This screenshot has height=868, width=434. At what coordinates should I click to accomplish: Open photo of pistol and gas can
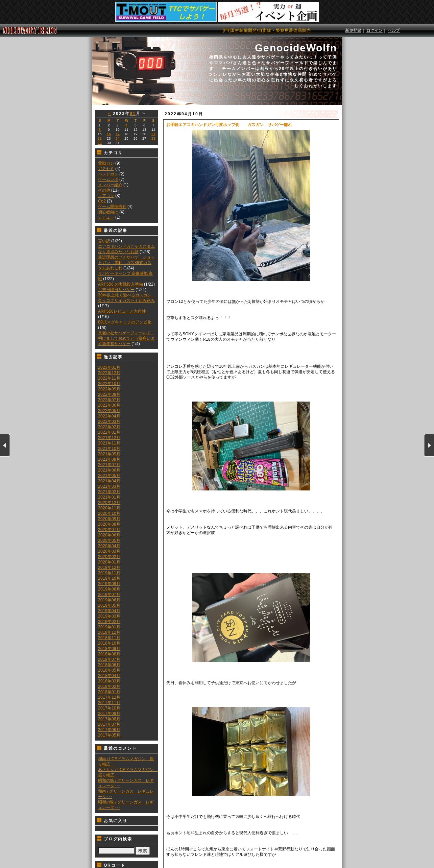[x=251, y=446]
